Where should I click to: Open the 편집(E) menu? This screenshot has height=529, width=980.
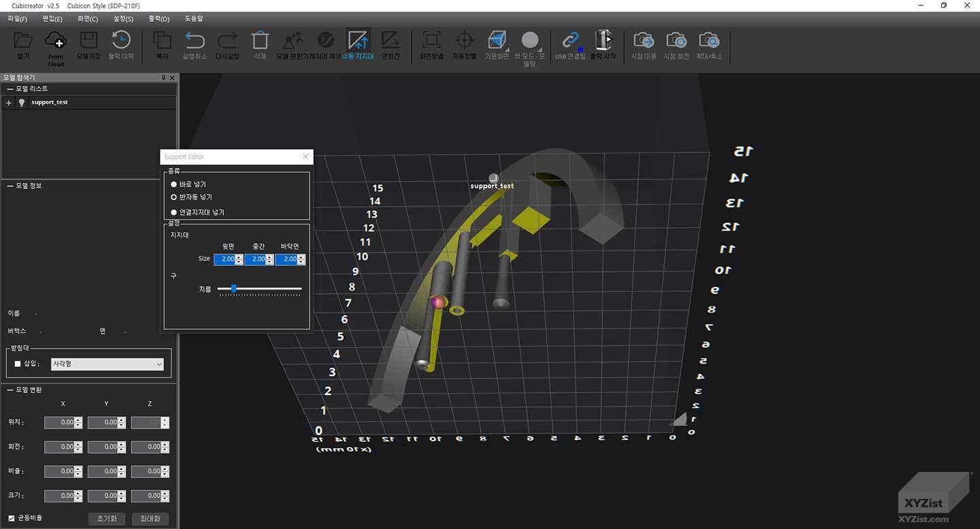tap(52, 19)
